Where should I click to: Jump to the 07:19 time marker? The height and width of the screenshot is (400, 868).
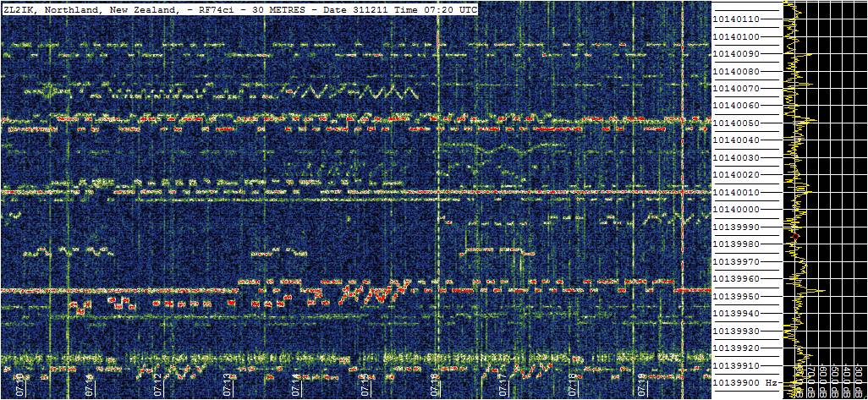[x=641, y=385]
